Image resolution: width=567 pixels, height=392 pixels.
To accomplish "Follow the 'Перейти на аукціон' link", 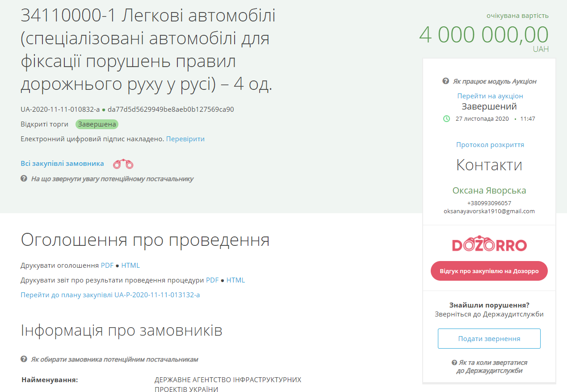I will pos(489,95).
